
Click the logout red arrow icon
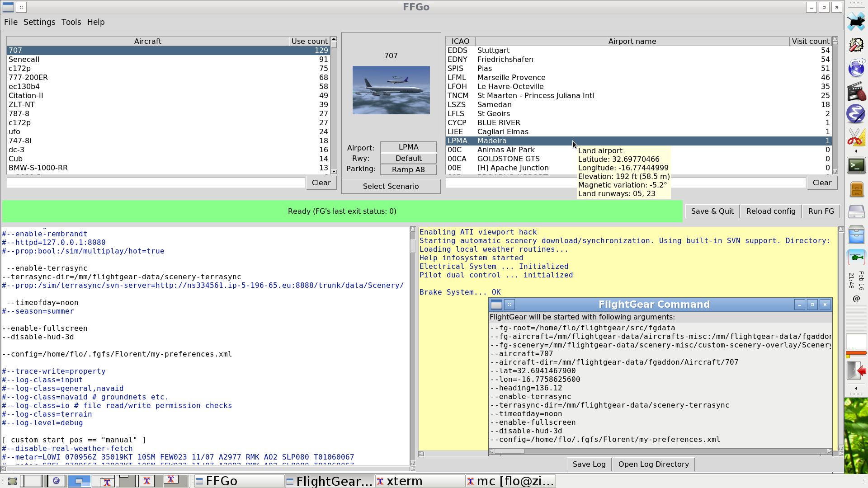[856, 371]
